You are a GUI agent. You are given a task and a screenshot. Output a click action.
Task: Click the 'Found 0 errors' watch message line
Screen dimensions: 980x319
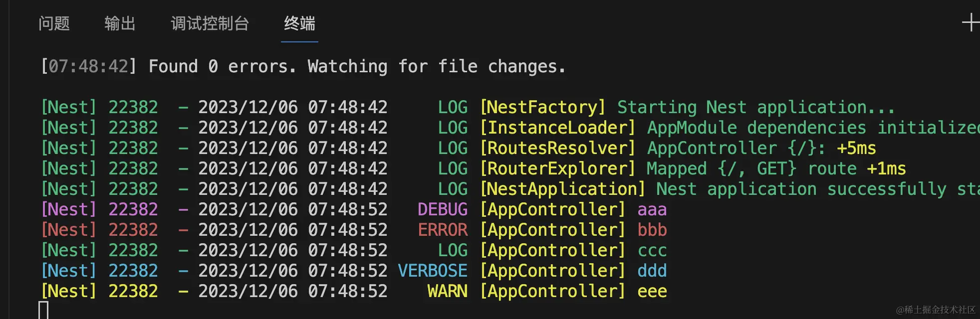click(x=303, y=66)
